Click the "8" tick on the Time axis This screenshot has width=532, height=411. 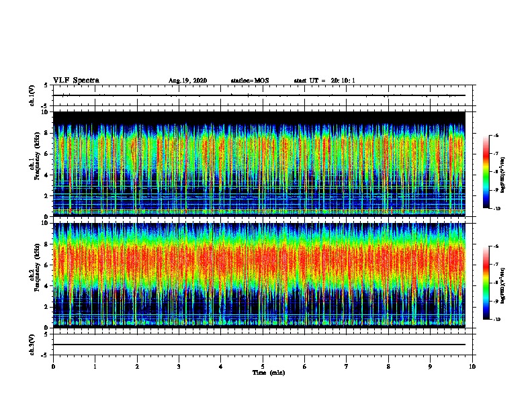point(388,367)
